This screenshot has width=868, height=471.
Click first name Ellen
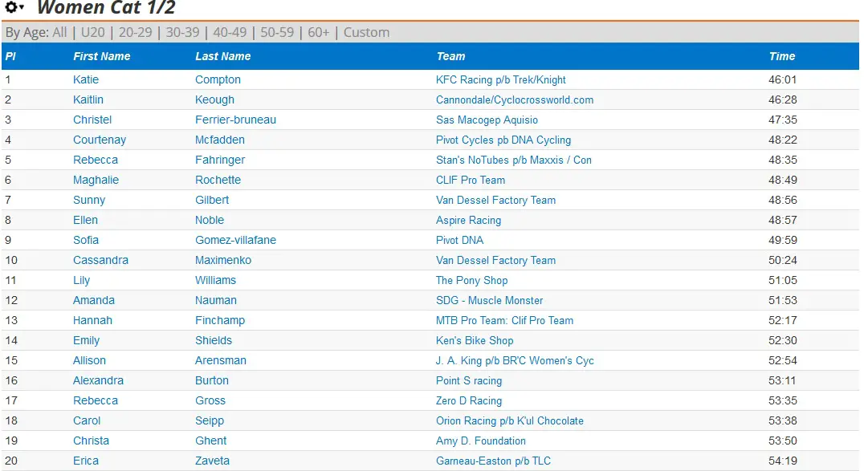[85, 220]
